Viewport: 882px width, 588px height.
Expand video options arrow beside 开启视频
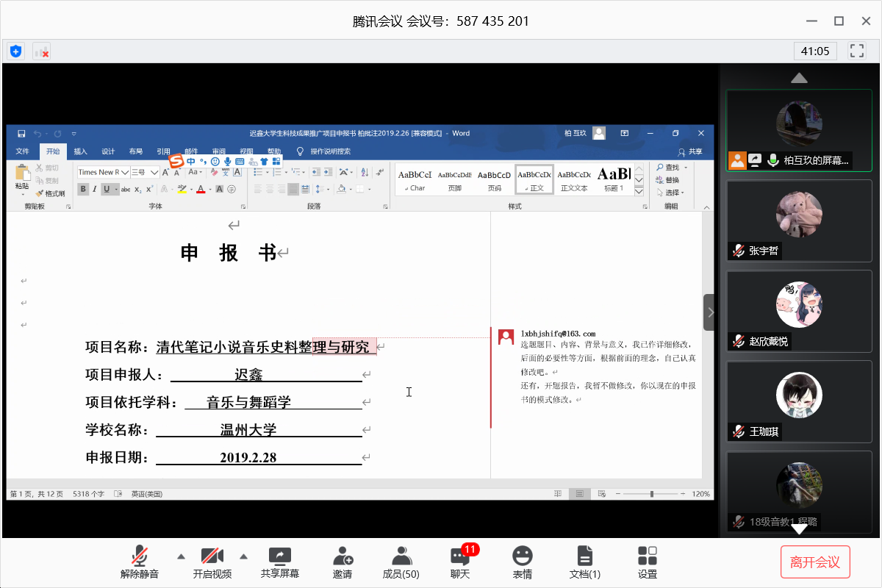244,555
